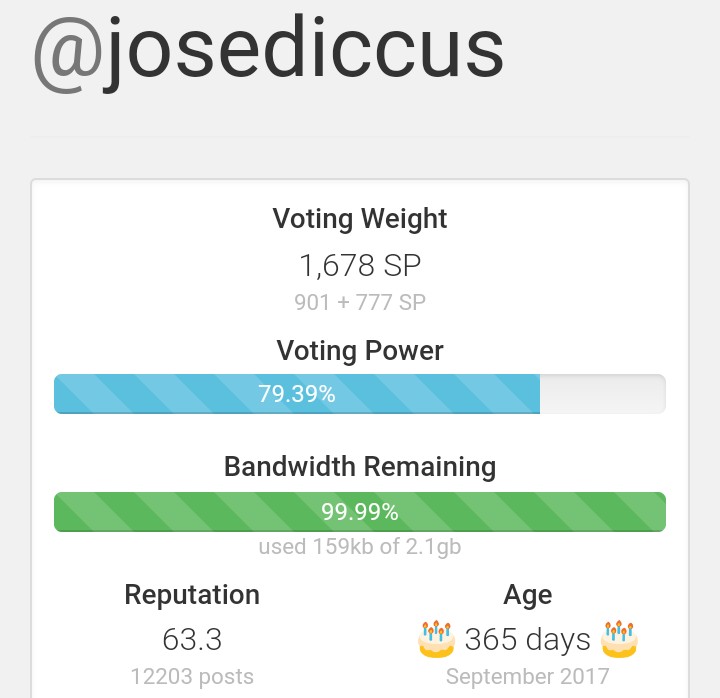Click the @josediccus username heading
720x698 pixels.
click(268, 50)
